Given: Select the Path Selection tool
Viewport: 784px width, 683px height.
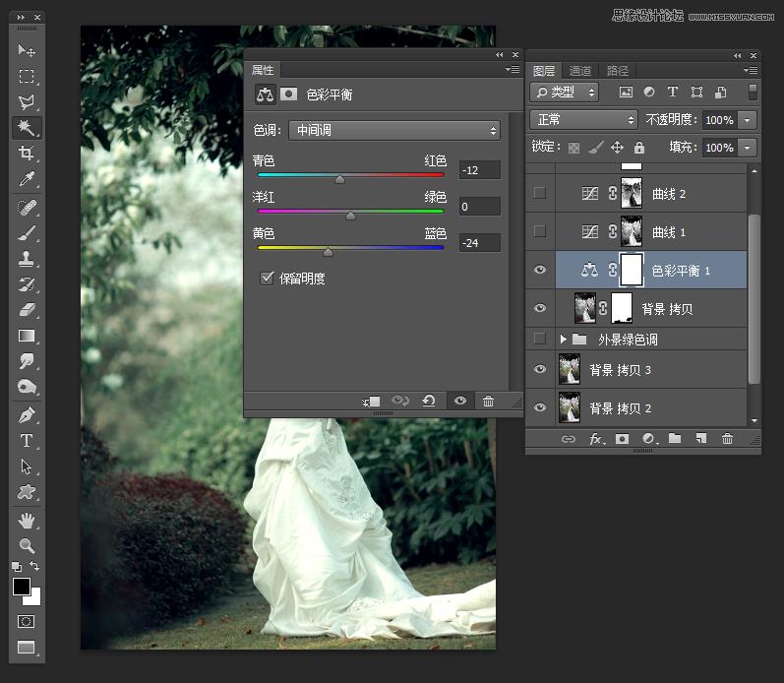Looking at the screenshot, I should tap(27, 466).
